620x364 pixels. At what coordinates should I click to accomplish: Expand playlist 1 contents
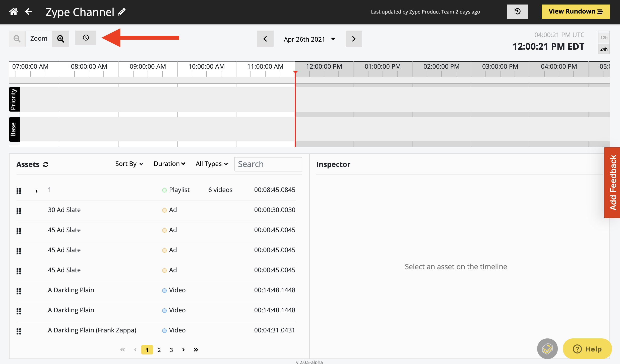click(36, 191)
